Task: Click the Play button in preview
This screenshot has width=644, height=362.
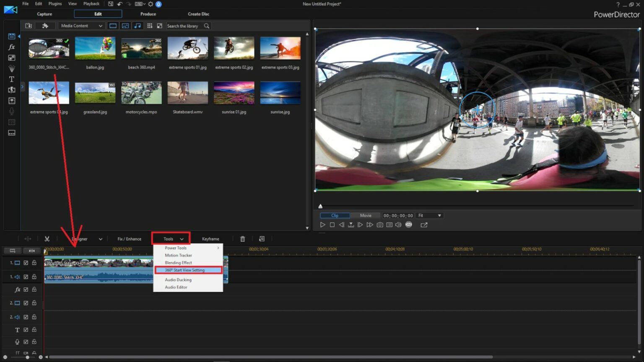Action: coord(322,225)
